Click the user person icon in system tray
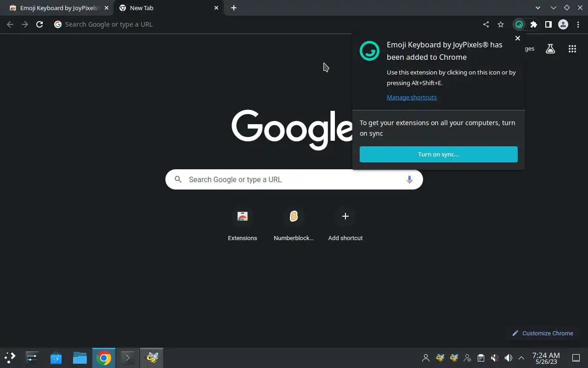Image resolution: width=588 pixels, height=368 pixels. coord(426,358)
